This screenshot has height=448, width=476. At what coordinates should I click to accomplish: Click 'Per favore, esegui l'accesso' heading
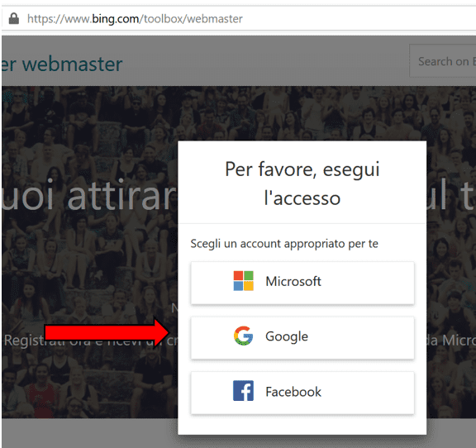[x=302, y=183]
